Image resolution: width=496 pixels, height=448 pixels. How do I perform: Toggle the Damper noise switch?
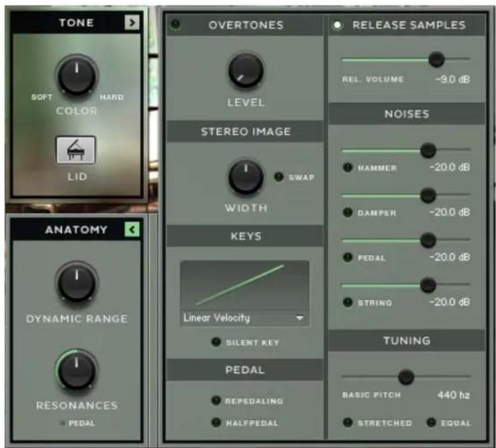348,212
